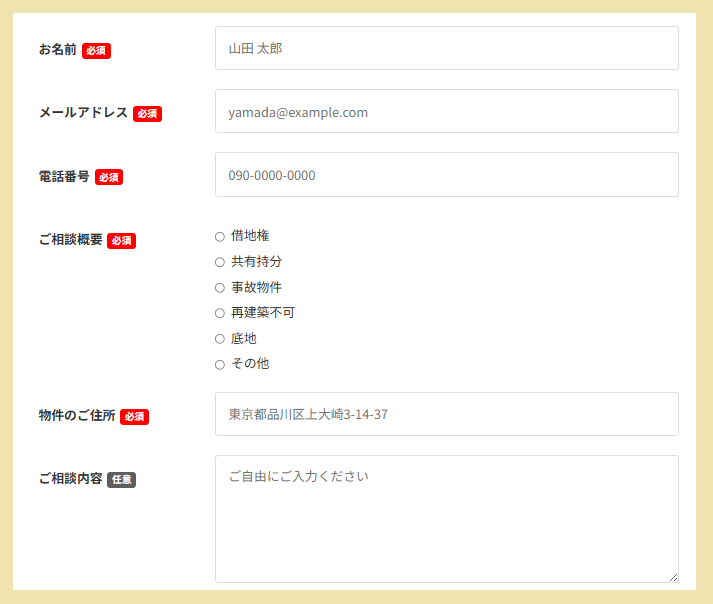
Task: Focus the ご相談内容 text area
Action: [x=446, y=518]
